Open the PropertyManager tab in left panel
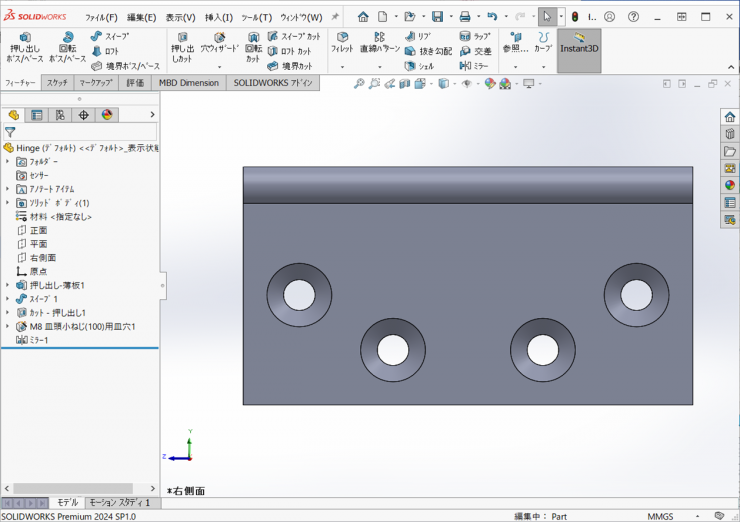 click(37, 115)
